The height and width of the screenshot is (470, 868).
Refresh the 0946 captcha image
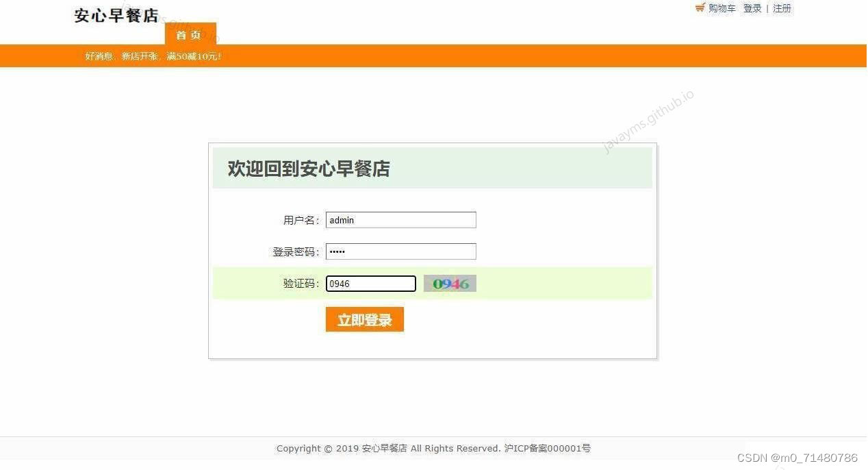(x=450, y=284)
